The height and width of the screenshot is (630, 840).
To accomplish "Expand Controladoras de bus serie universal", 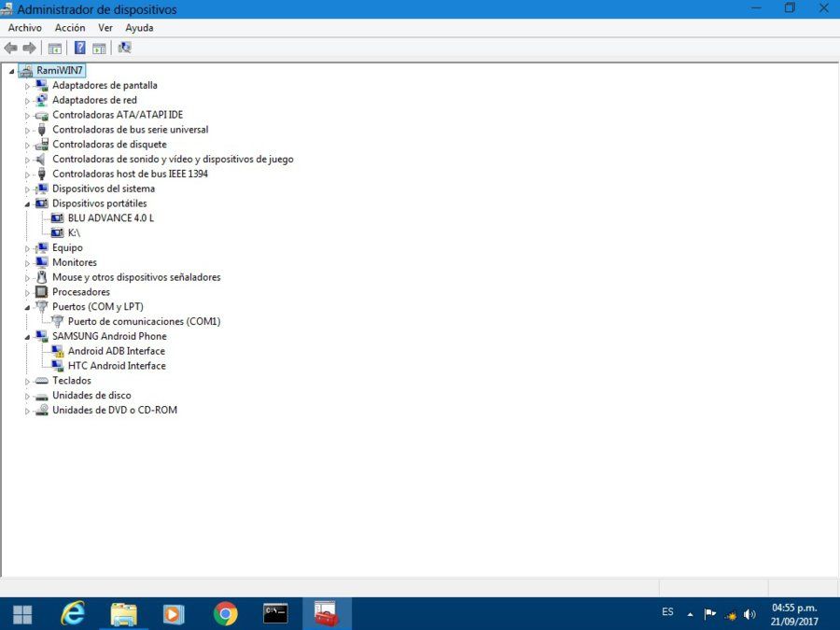I will [x=27, y=130].
